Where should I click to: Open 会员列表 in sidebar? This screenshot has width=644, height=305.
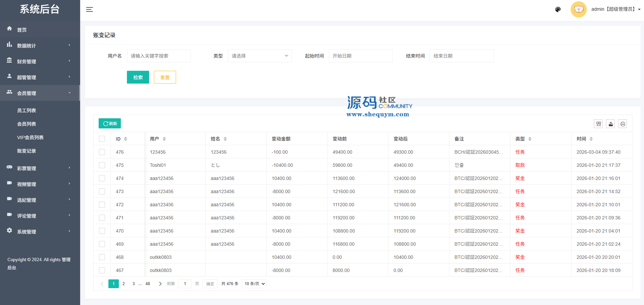27,124
